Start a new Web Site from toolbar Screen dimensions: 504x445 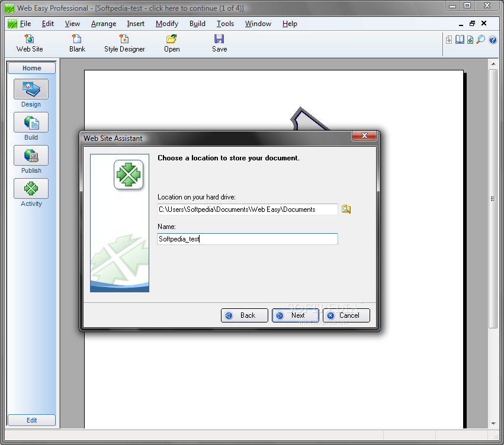tap(30, 43)
